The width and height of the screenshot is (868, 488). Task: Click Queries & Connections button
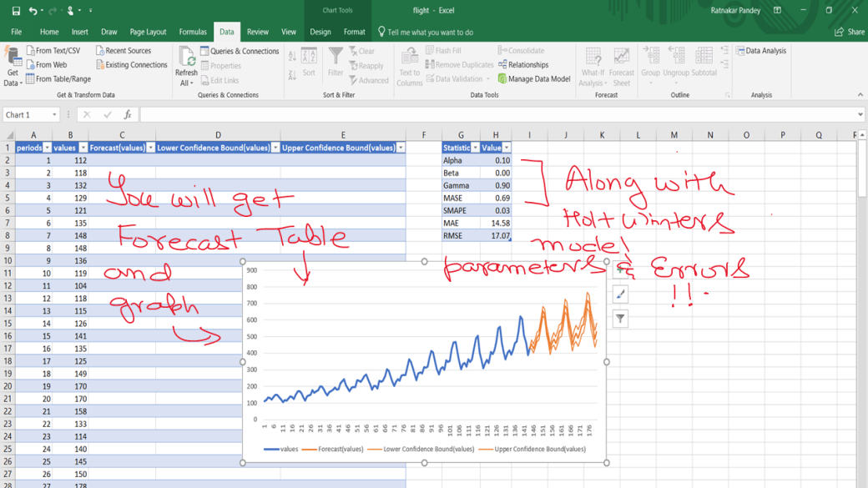coord(240,51)
